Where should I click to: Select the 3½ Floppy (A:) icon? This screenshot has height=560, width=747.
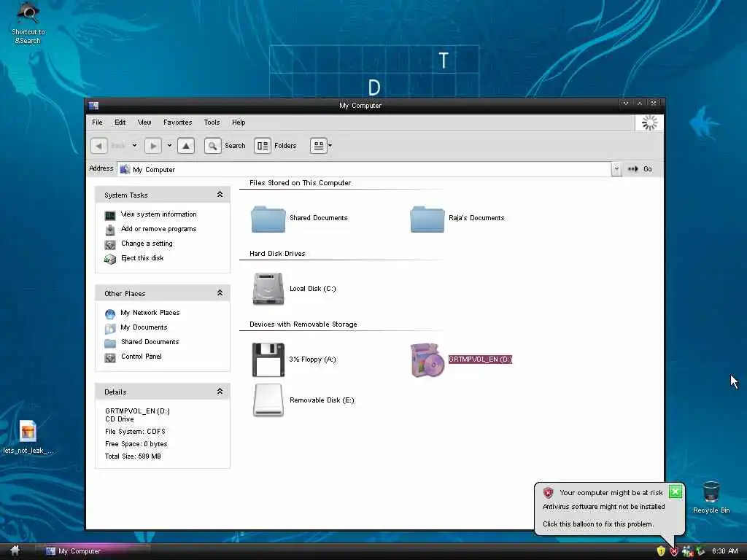tap(268, 359)
